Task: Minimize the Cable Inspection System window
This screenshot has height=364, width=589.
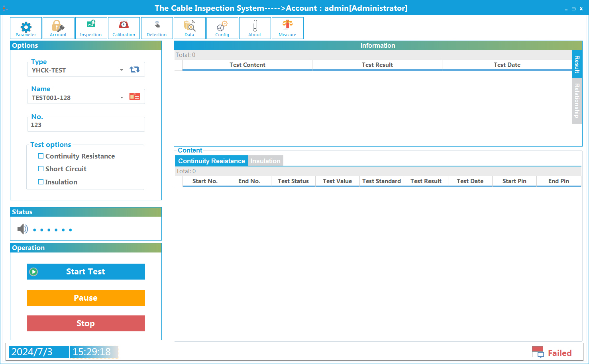Action: click(x=566, y=9)
